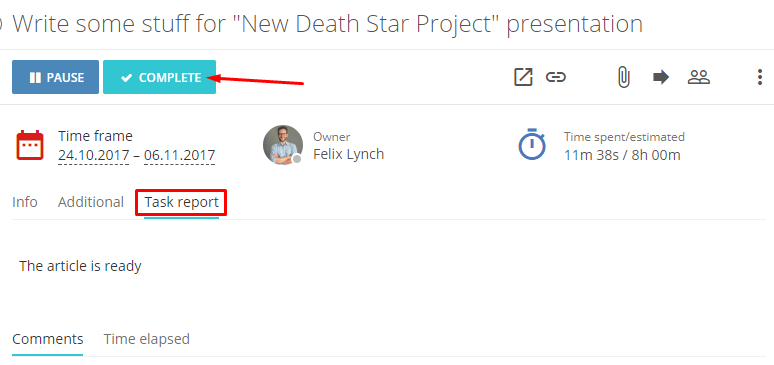Image resolution: width=774 pixels, height=365 pixels.
Task: Switch to the Info tab
Action: click(25, 202)
